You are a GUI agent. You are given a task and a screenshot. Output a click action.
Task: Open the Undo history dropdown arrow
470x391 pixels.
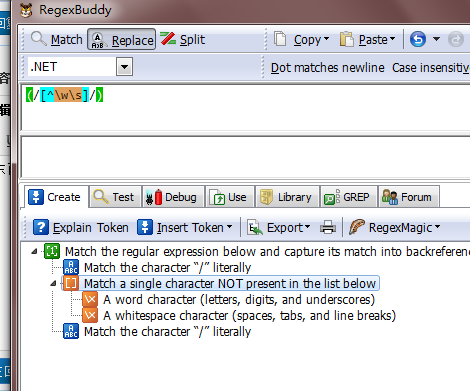(436, 39)
